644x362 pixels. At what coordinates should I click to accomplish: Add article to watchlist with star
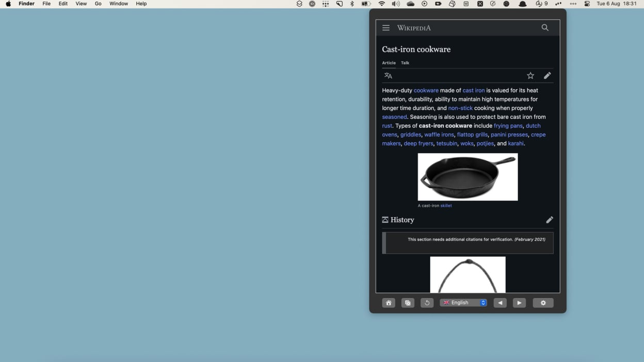[x=530, y=76]
